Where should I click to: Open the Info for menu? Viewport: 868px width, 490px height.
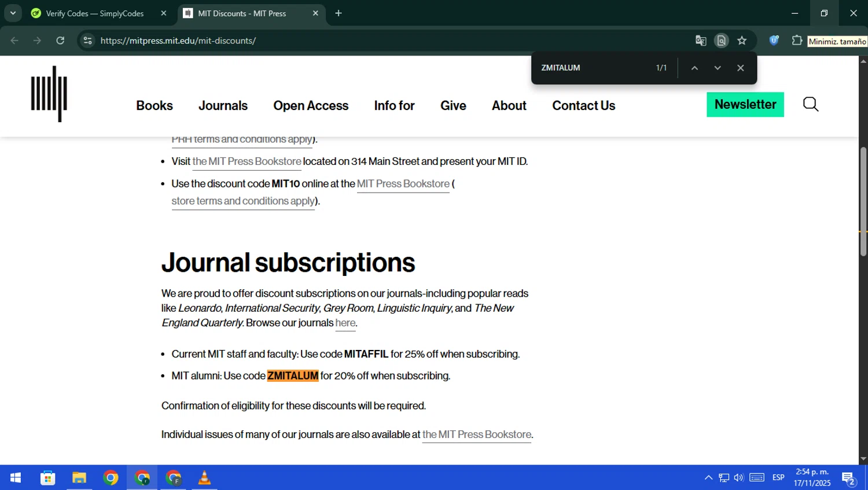[x=394, y=105]
